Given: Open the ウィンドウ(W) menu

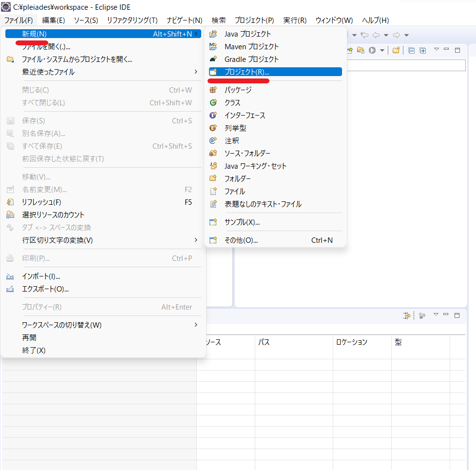Looking at the screenshot, I should pyautogui.click(x=334, y=20).
